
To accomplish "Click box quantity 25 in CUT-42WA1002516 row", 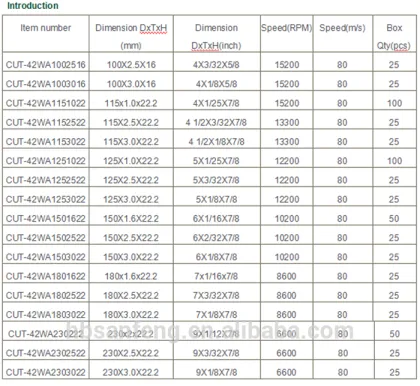I will 394,65.
